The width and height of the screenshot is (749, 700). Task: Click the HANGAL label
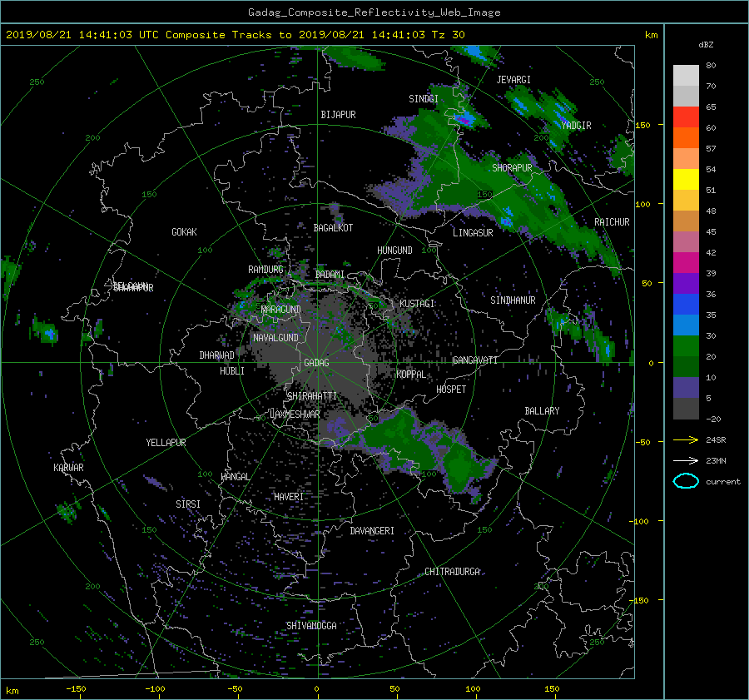point(236,477)
